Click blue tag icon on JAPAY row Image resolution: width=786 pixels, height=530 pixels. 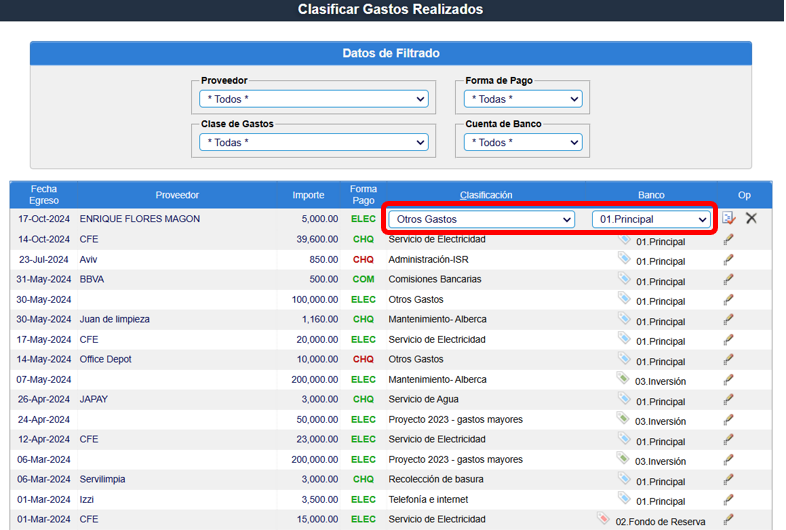click(x=624, y=398)
